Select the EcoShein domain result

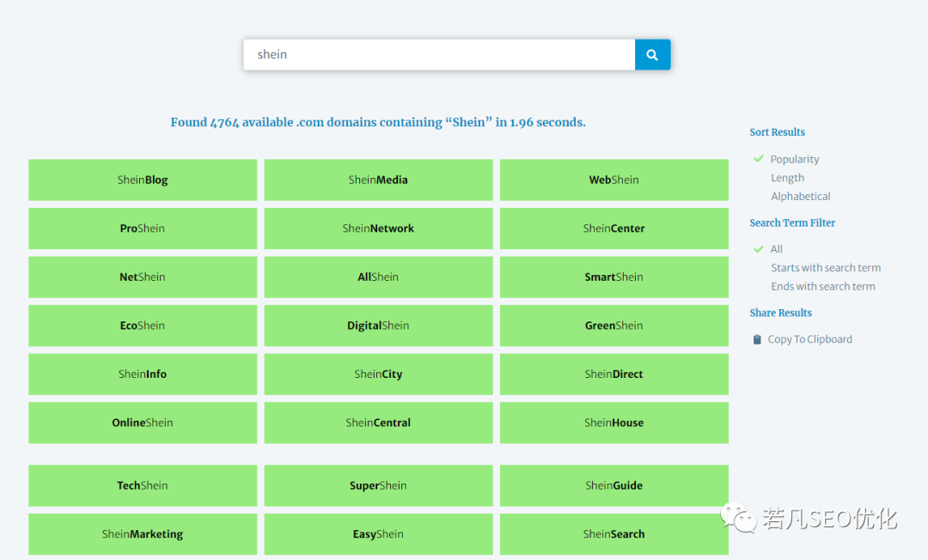[x=143, y=326]
